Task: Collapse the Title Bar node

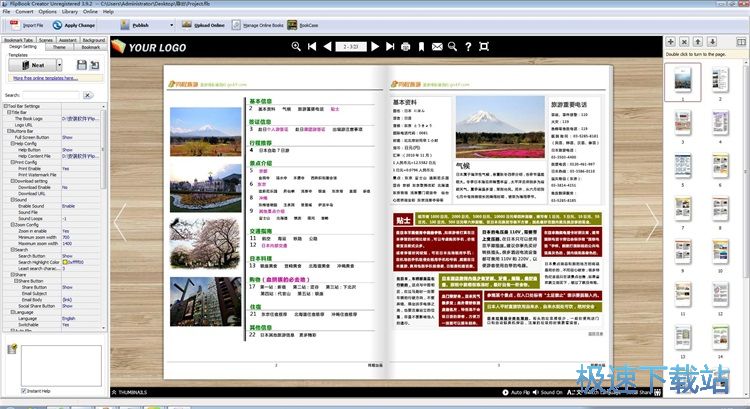Action: click(9, 112)
